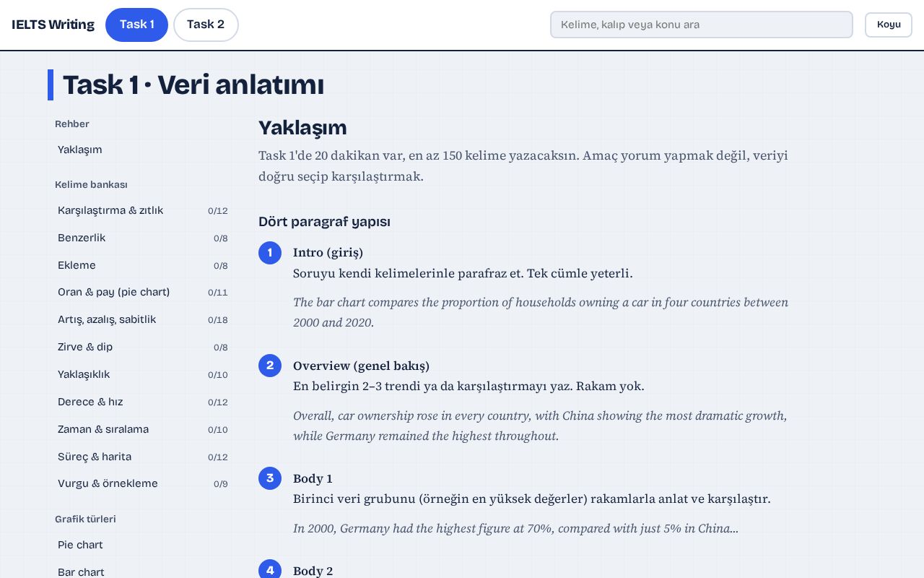Viewport: 924px width, 578px height.
Task: Switch to the Task 1 tab
Action: pyautogui.click(x=137, y=25)
